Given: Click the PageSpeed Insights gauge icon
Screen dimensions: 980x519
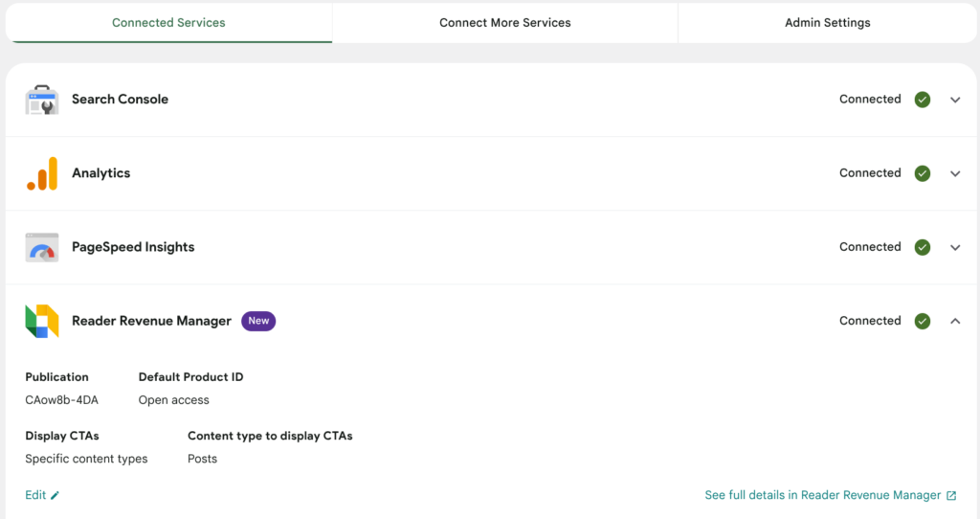Looking at the screenshot, I should (x=42, y=247).
